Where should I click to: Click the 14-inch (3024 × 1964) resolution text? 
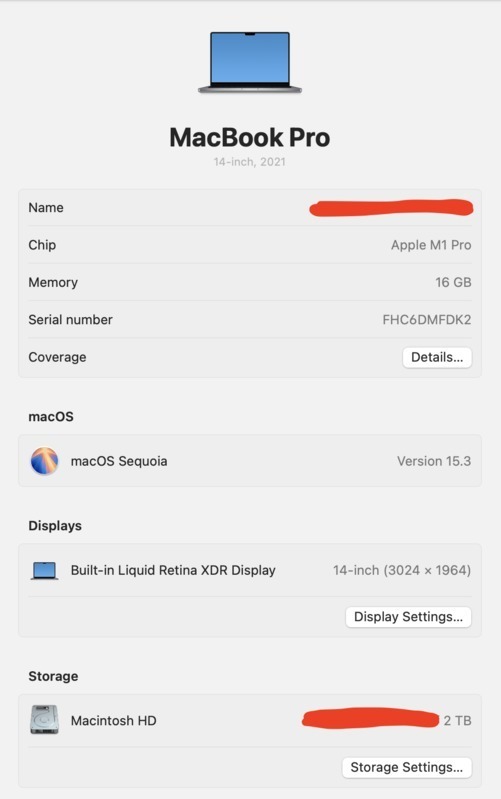pyautogui.click(x=402, y=570)
